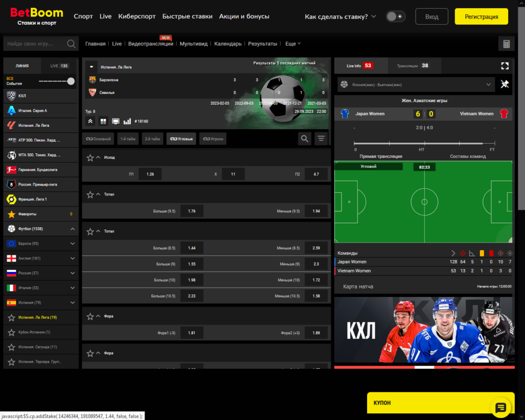Click the BetBoom logo
The height and width of the screenshot is (420, 525).
(x=36, y=16)
